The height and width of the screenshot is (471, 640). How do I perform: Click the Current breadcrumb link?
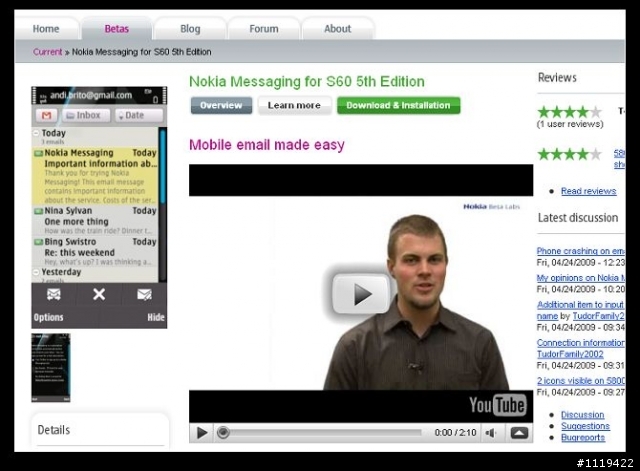click(47, 52)
